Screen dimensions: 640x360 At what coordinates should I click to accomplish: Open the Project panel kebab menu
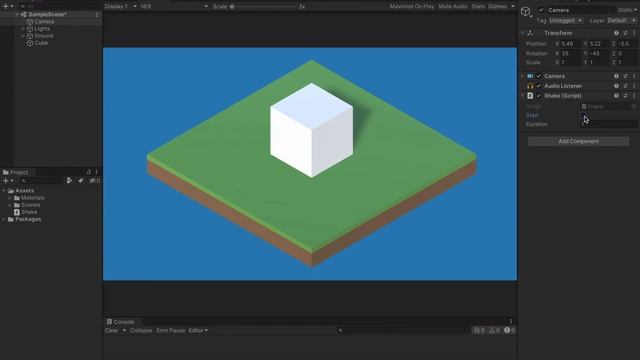pos(97,172)
